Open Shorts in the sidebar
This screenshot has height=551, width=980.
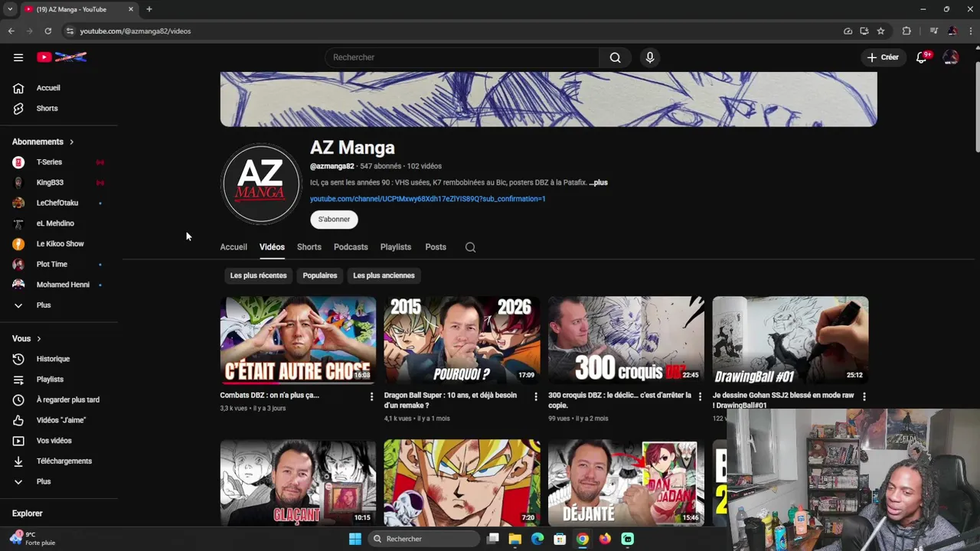coord(47,109)
